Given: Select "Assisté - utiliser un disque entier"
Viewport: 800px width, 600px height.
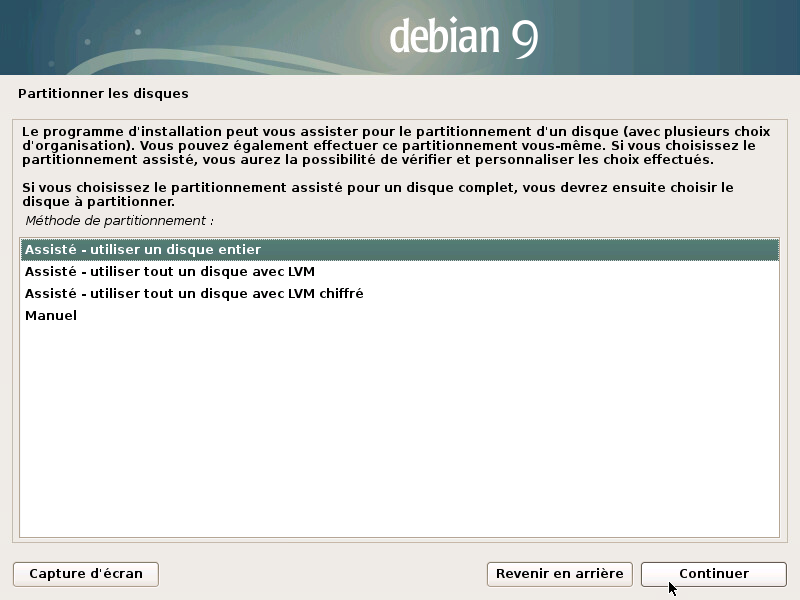Looking at the screenshot, I should tap(399, 249).
